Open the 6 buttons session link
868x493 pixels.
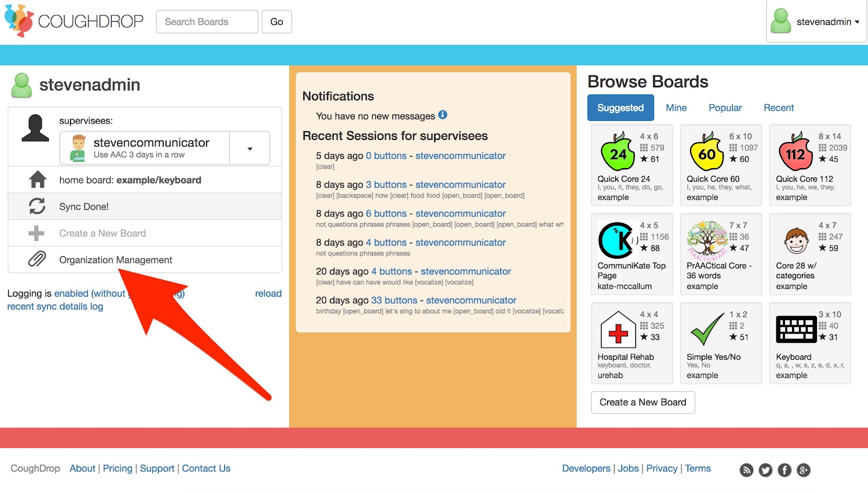coord(386,214)
